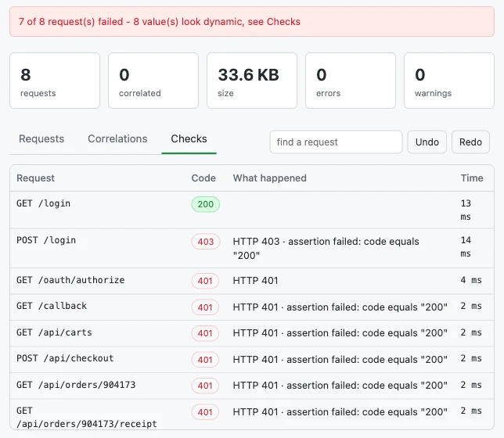Select the Checks tab

[189, 138]
